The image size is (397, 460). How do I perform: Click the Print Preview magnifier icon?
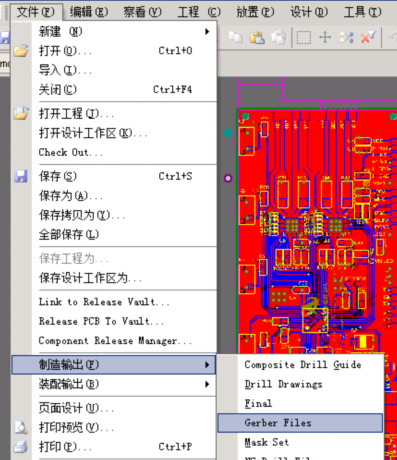coord(21,427)
